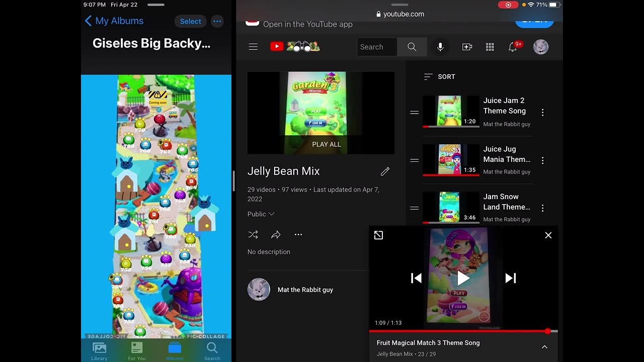Open the Search tab in Photos
Viewport: 644px width, 362px height.
point(212,351)
